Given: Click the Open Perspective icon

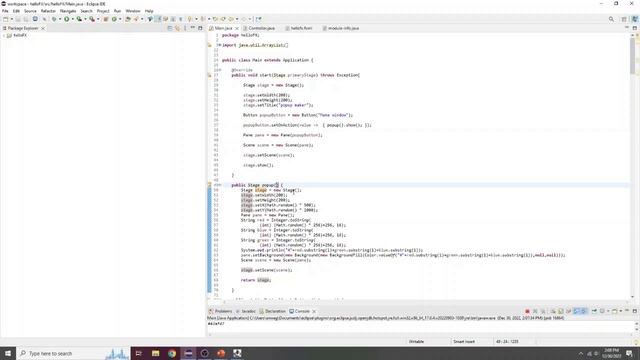Looking at the screenshot, I should [624, 19].
